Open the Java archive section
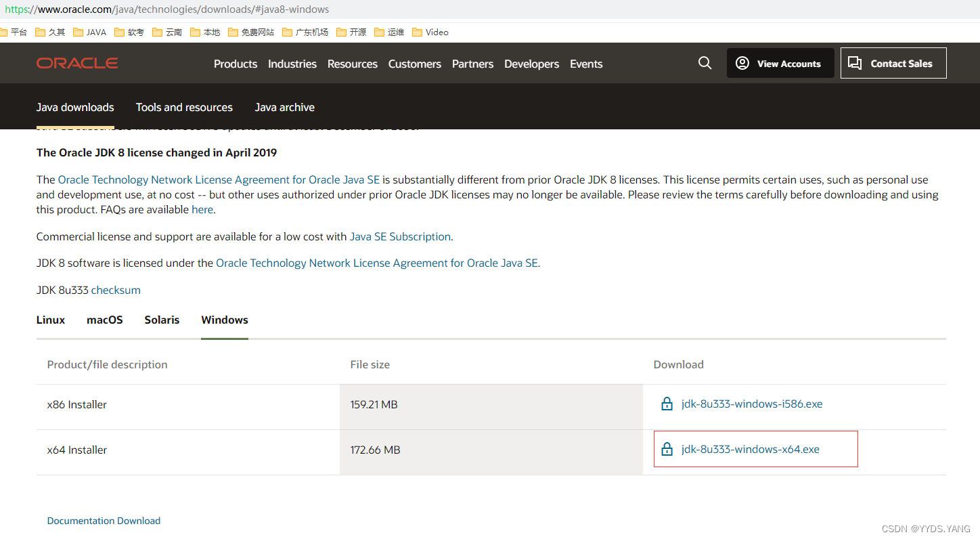The width and height of the screenshot is (980, 539). [x=285, y=107]
